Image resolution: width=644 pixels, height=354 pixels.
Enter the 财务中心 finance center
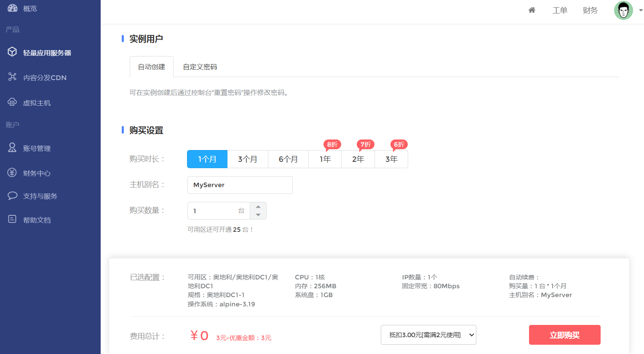click(x=38, y=173)
